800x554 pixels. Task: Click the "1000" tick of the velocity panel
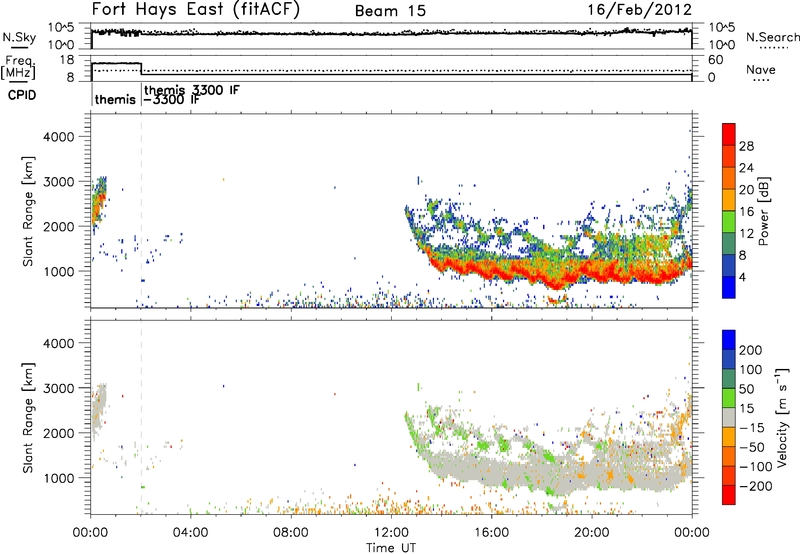pos(58,478)
